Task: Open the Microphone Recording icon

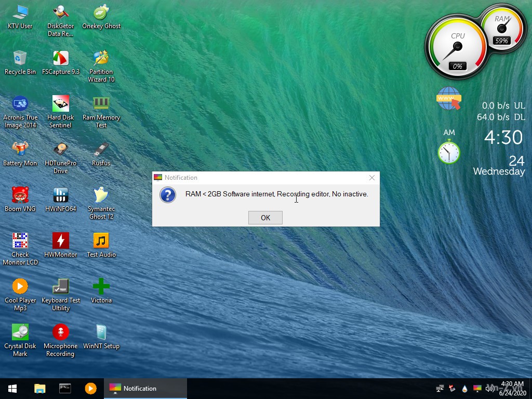Action: (61, 332)
